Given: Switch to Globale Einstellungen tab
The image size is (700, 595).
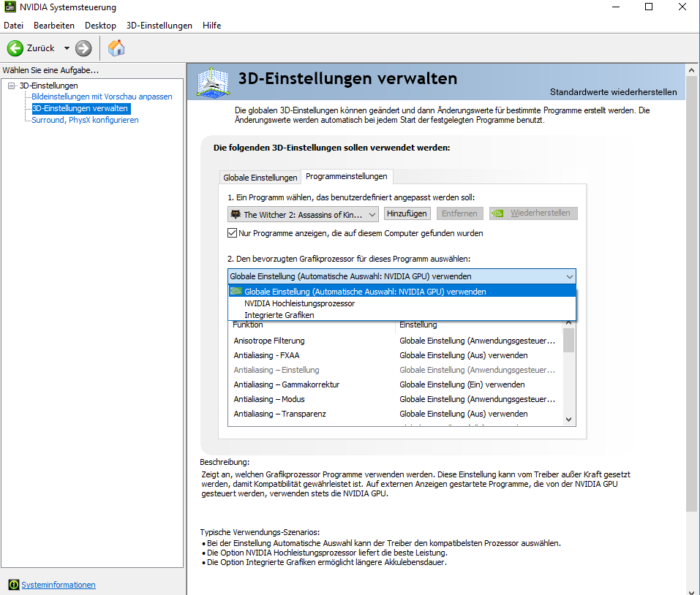Looking at the screenshot, I should 260,178.
